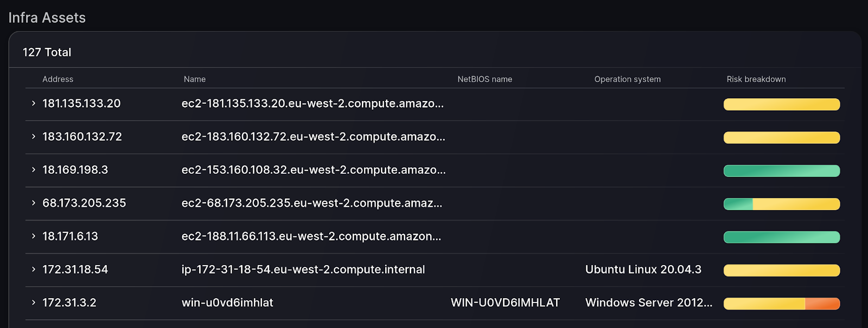The image size is (868, 328).
Task: Expand the 68.173.205.235 row chevron
Action: (x=34, y=203)
